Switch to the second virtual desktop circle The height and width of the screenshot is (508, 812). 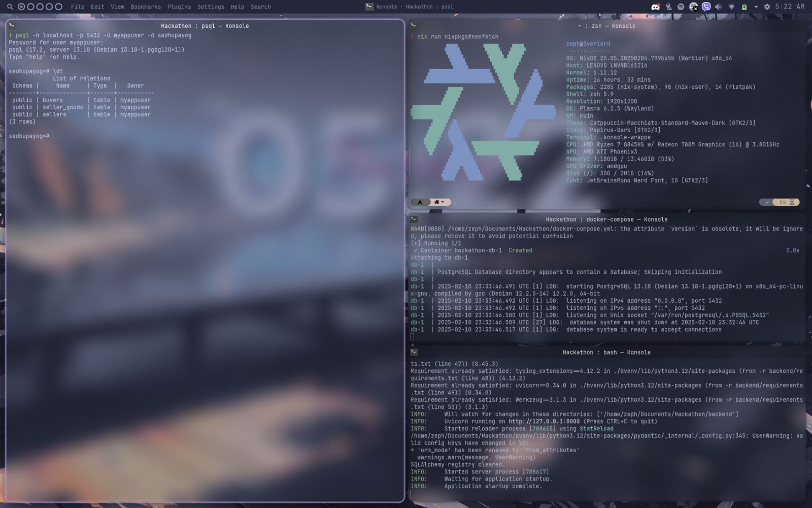coord(30,7)
